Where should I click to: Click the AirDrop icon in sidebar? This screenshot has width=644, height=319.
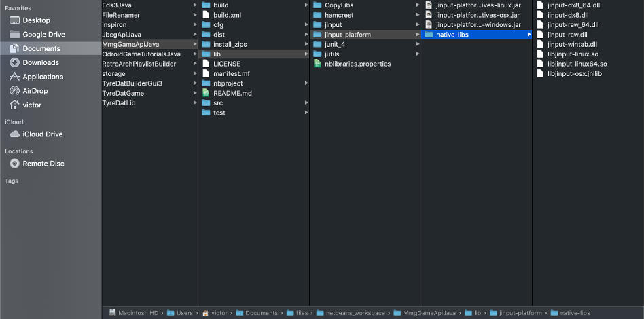[x=14, y=91]
